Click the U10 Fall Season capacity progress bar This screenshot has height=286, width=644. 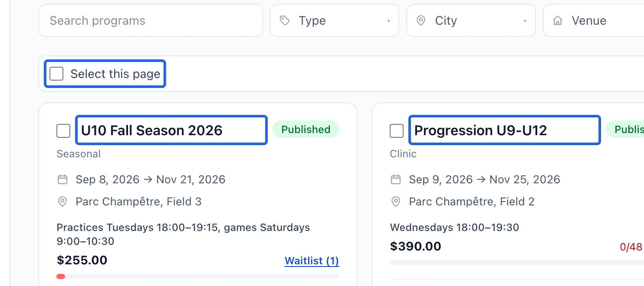pos(198,276)
